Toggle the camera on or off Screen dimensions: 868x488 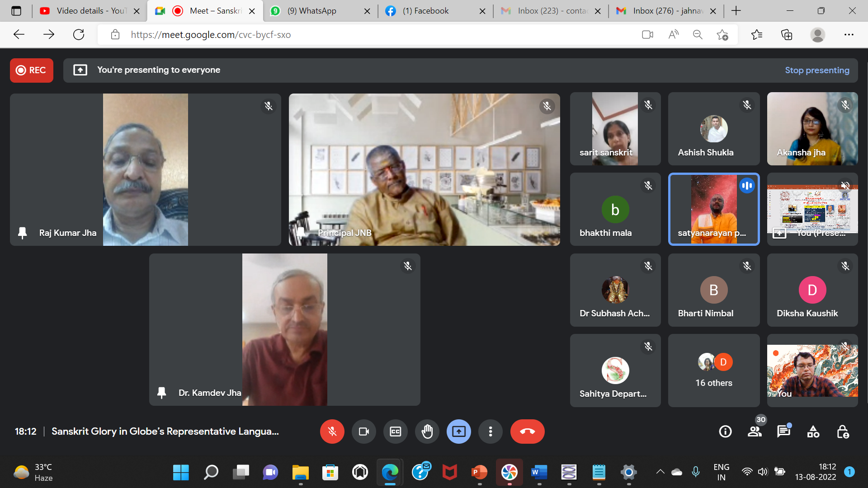[363, 432]
